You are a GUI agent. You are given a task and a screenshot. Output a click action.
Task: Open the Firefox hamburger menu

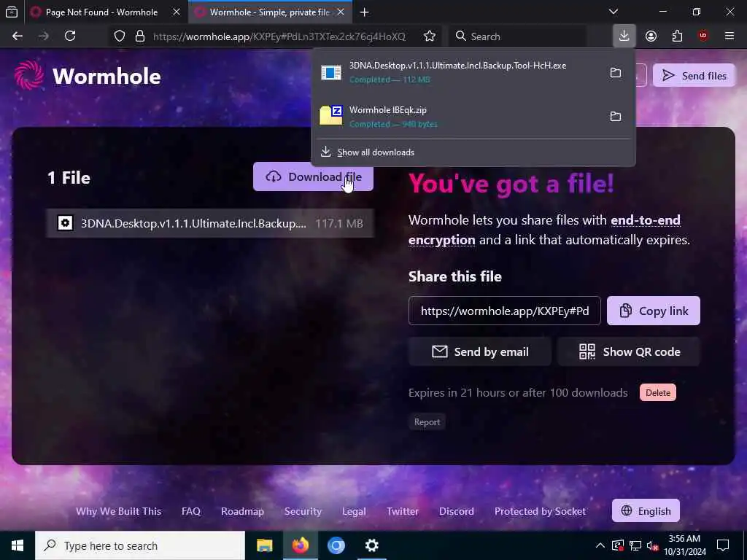coord(729,36)
